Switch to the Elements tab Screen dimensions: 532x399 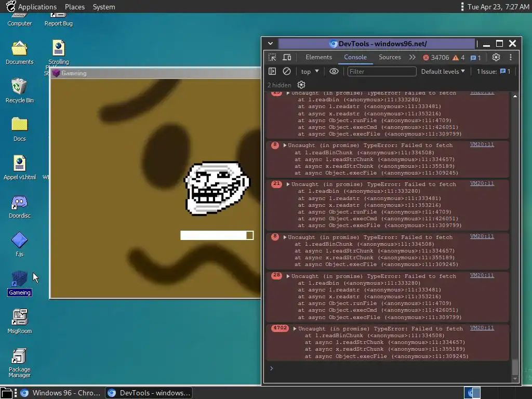[x=318, y=57]
